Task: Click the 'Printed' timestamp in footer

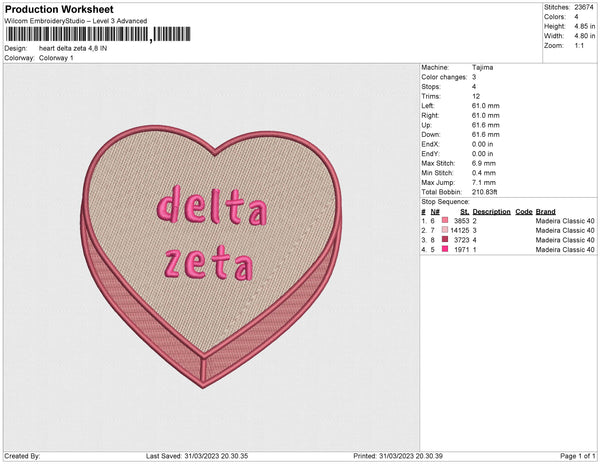Action: 398,456
